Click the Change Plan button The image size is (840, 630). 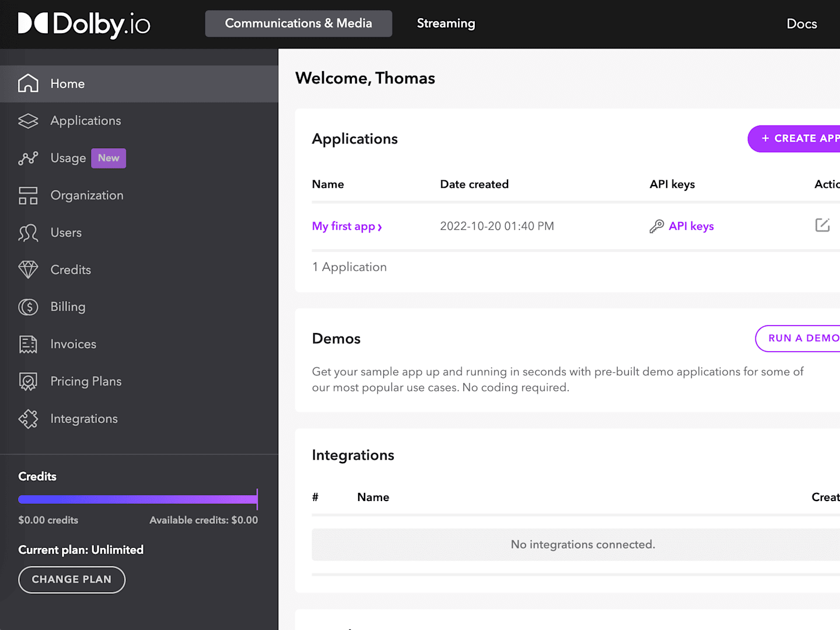point(72,580)
